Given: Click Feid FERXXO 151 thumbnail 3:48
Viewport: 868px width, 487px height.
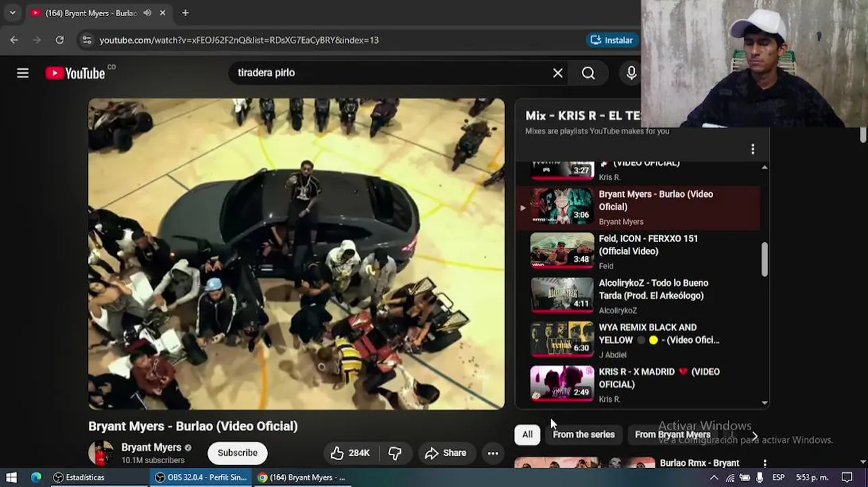Looking at the screenshot, I should [x=562, y=251].
